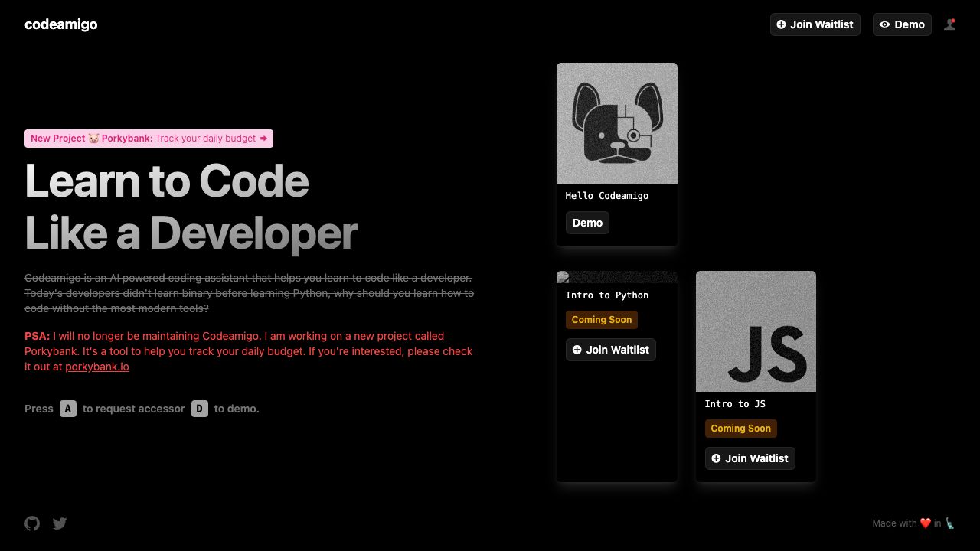Open Demo from the top header
Screen dimensions: 980x551
tap(902, 24)
